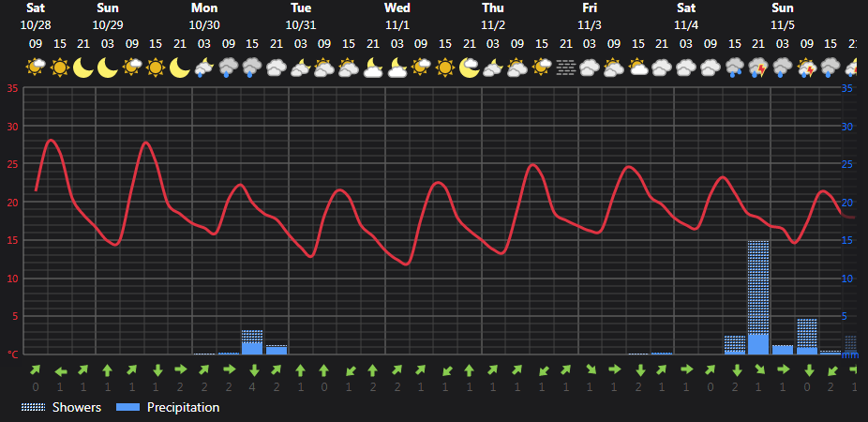
Task: Click the rain icon for Saturday 11/4 15:00
Action: [x=735, y=68]
